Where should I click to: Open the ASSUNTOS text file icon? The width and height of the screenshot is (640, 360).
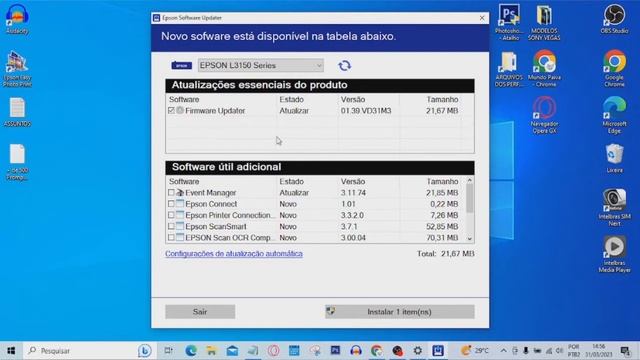click(17, 112)
